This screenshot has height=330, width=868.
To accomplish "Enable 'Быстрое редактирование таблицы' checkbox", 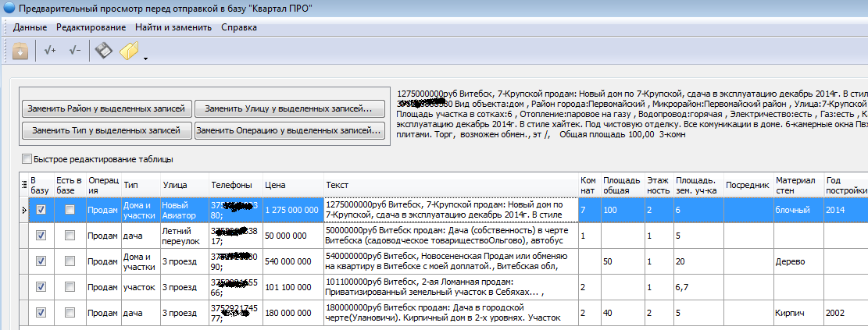I will (x=27, y=159).
